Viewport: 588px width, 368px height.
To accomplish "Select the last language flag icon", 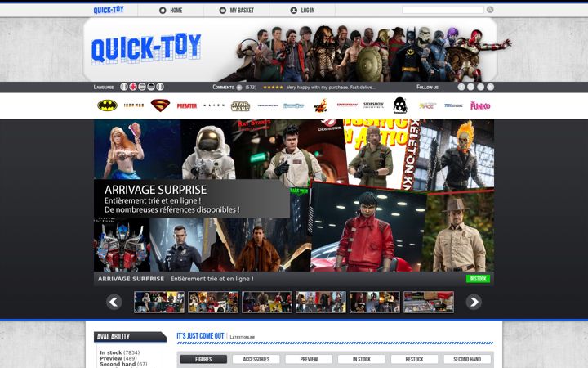I will click(160, 87).
